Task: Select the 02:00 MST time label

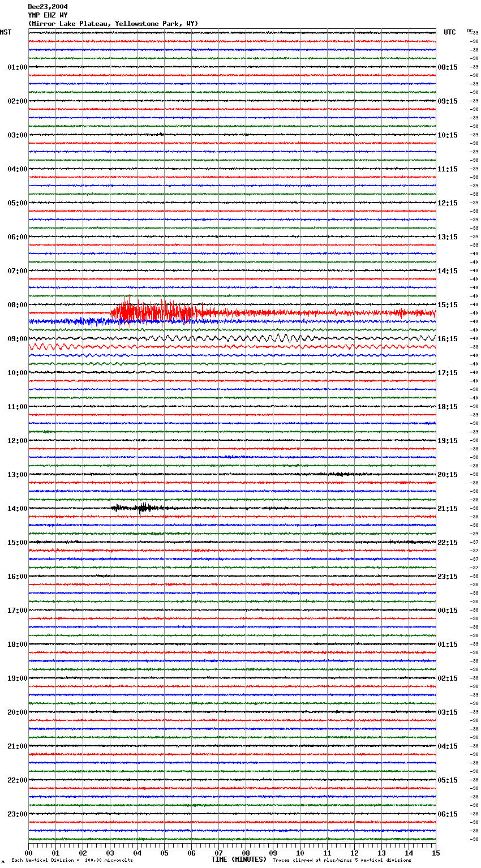Action: (x=18, y=101)
